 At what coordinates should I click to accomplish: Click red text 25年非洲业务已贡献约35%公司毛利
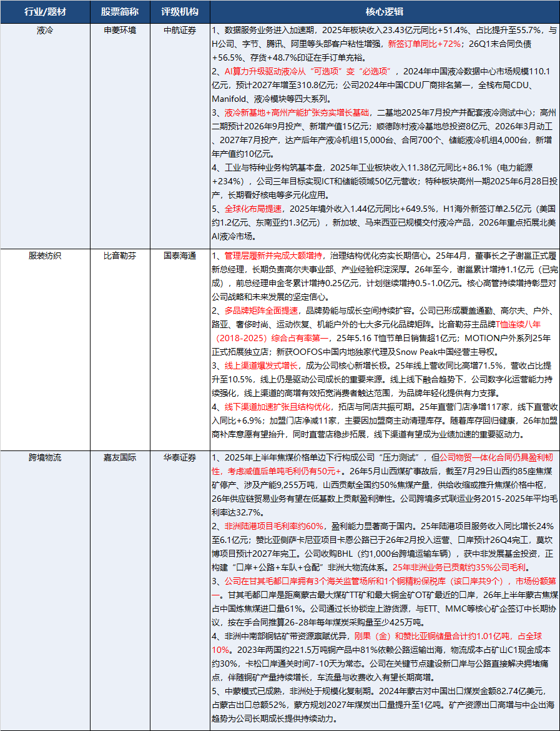pyautogui.click(x=460, y=567)
